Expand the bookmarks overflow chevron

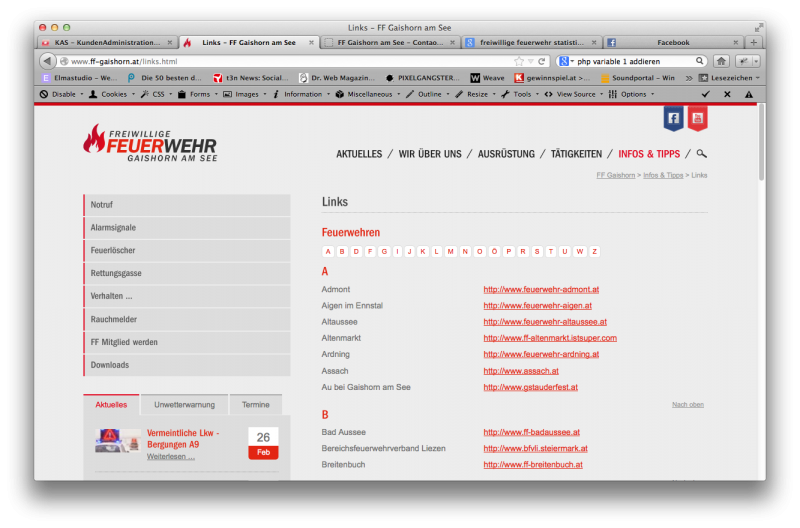pyautogui.click(x=689, y=78)
